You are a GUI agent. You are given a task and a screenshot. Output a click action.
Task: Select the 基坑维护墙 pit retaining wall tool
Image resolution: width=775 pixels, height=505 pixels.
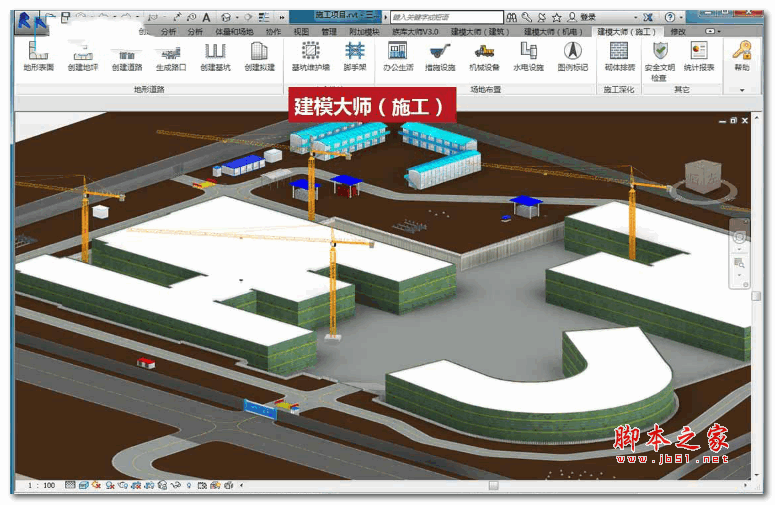tap(310, 57)
